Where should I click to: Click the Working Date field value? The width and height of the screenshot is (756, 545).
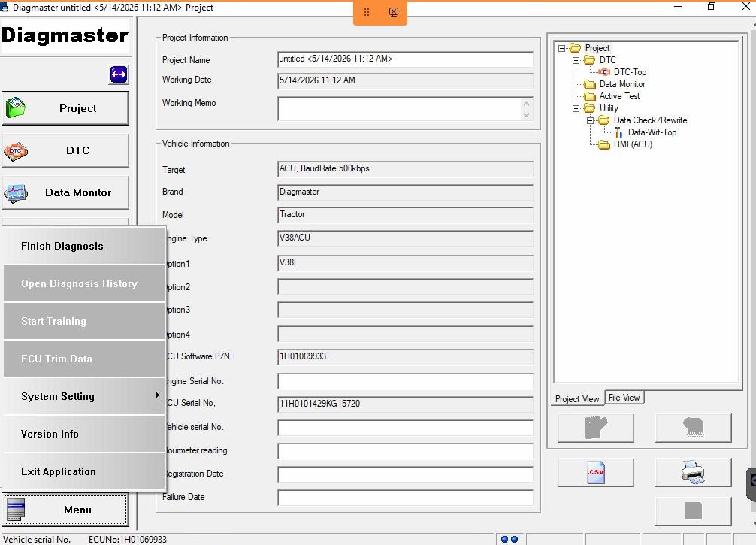pos(406,80)
